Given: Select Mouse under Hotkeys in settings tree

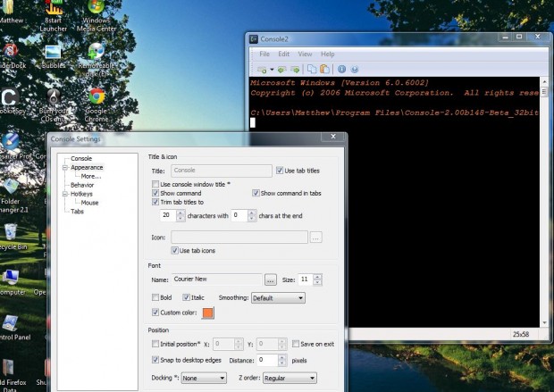Looking at the screenshot, I should (x=89, y=203).
